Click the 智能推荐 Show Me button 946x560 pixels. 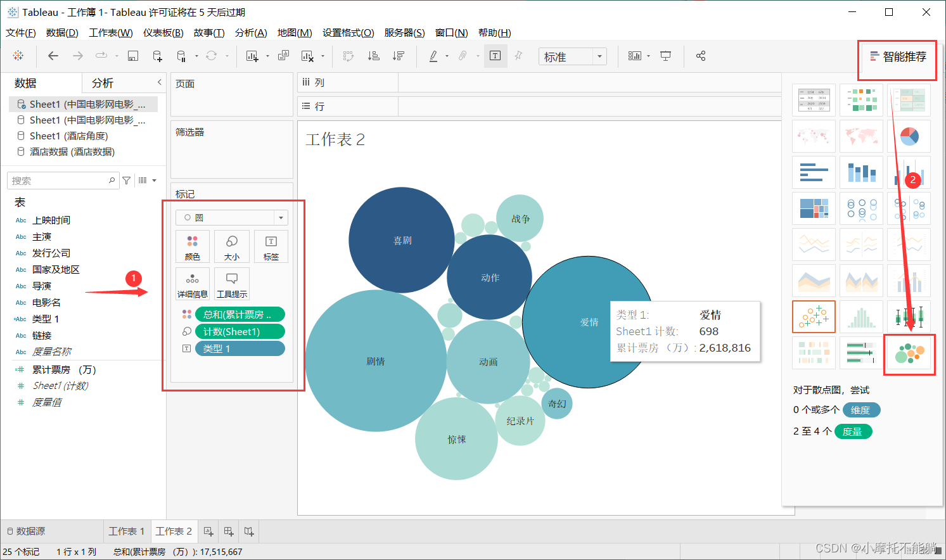(x=898, y=56)
